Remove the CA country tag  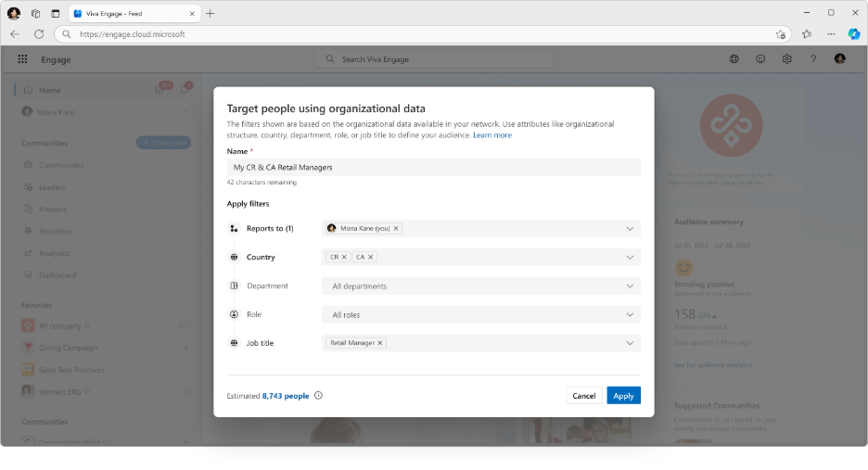click(x=371, y=257)
